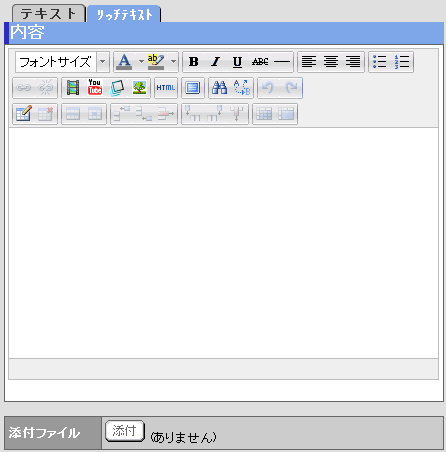Open find with the binoculars icon
This screenshot has width=446, height=452.
(220, 88)
